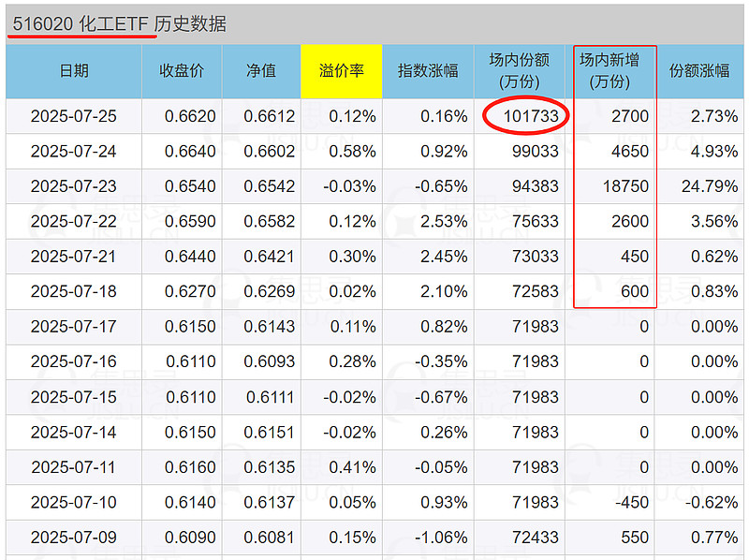Click the net value 0.6602
The height and width of the screenshot is (560, 749).
(270, 152)
